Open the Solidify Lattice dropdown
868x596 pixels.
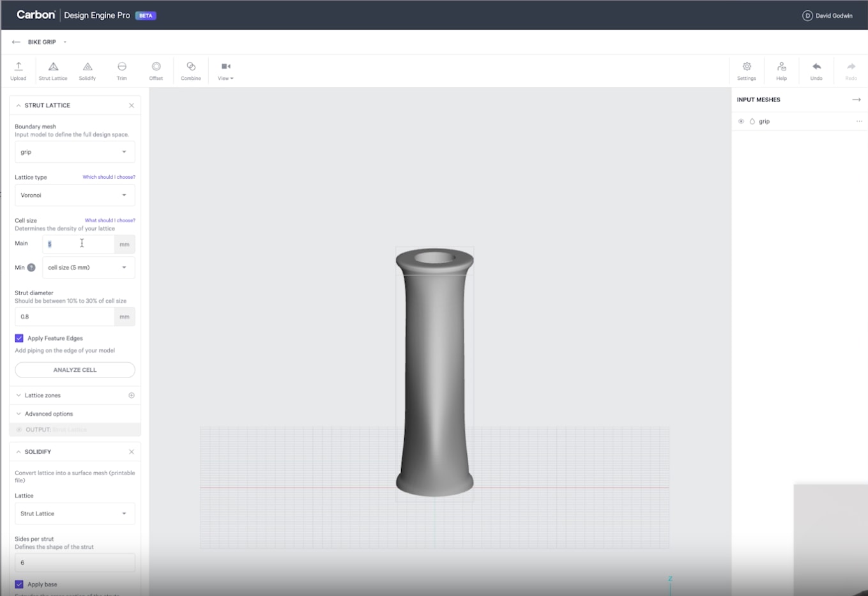(75, 514)
